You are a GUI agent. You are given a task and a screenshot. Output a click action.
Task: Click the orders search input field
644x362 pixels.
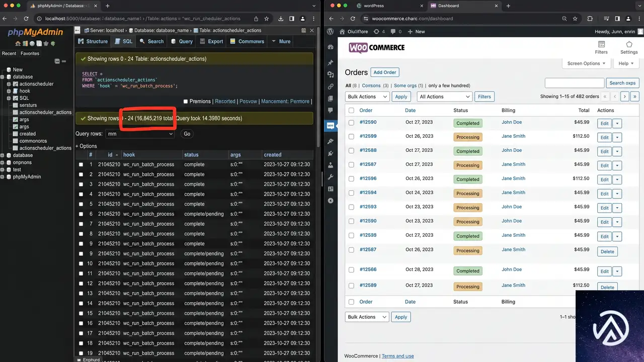pyautogui.click(x=575, y=83)
